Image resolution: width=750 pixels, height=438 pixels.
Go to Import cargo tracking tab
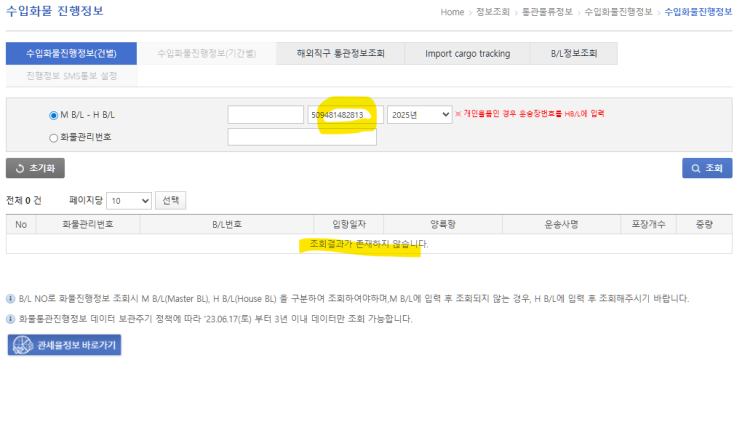point(467,54)
